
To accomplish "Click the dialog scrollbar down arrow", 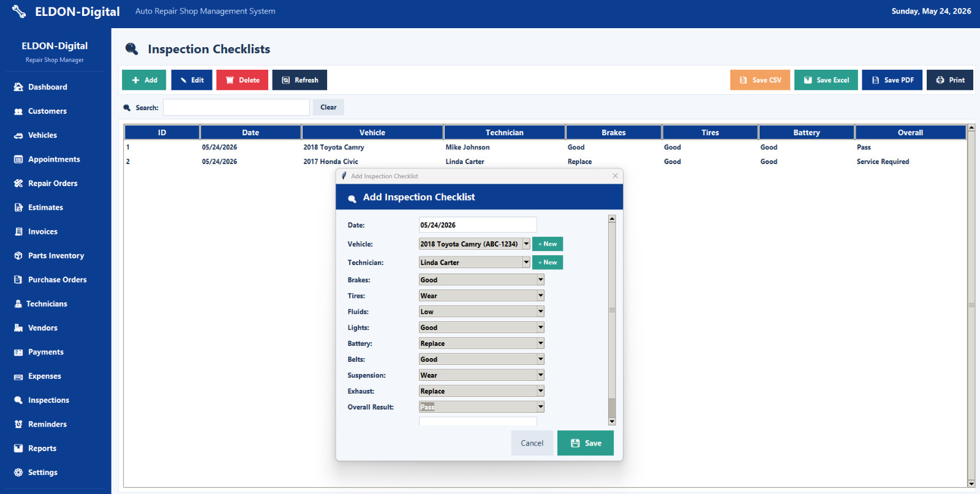I will (612, 422).
